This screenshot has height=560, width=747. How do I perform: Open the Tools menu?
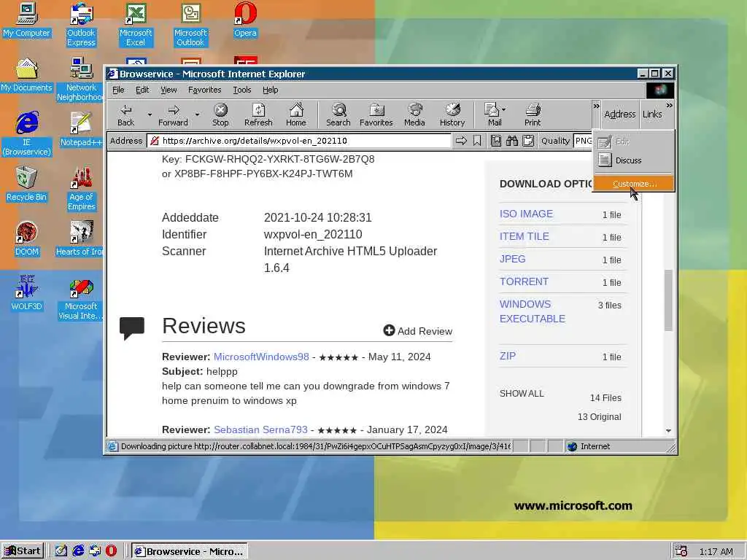click(x=242, y=90)
